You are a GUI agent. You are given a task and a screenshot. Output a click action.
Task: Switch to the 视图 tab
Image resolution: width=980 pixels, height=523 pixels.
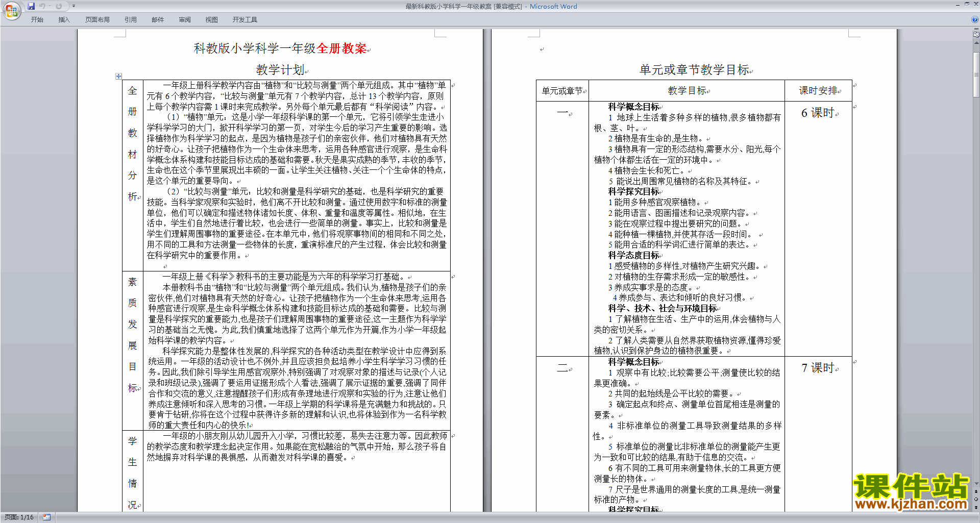click(212, 20)
